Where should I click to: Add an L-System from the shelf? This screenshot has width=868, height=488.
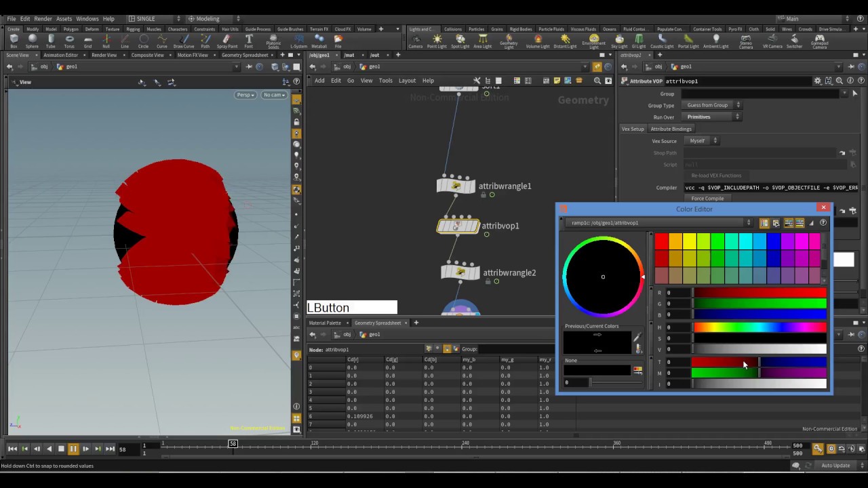[298, 41]
